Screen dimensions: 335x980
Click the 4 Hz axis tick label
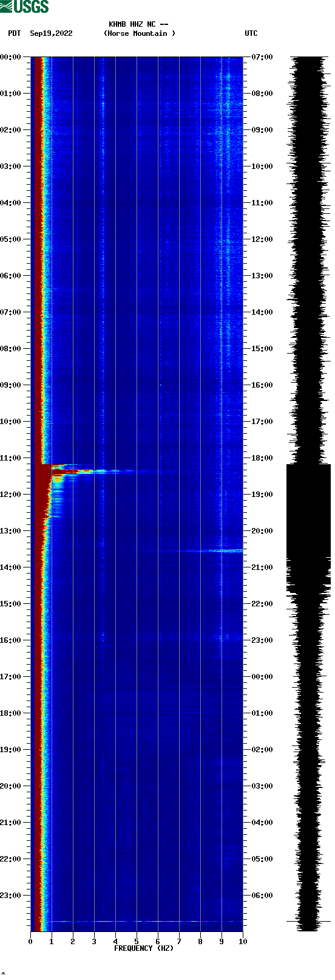pyautogui.click(x=115, y=942)
